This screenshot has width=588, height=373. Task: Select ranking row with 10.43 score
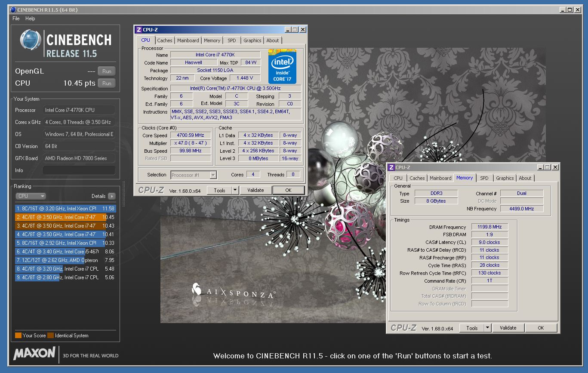[65, 226]
